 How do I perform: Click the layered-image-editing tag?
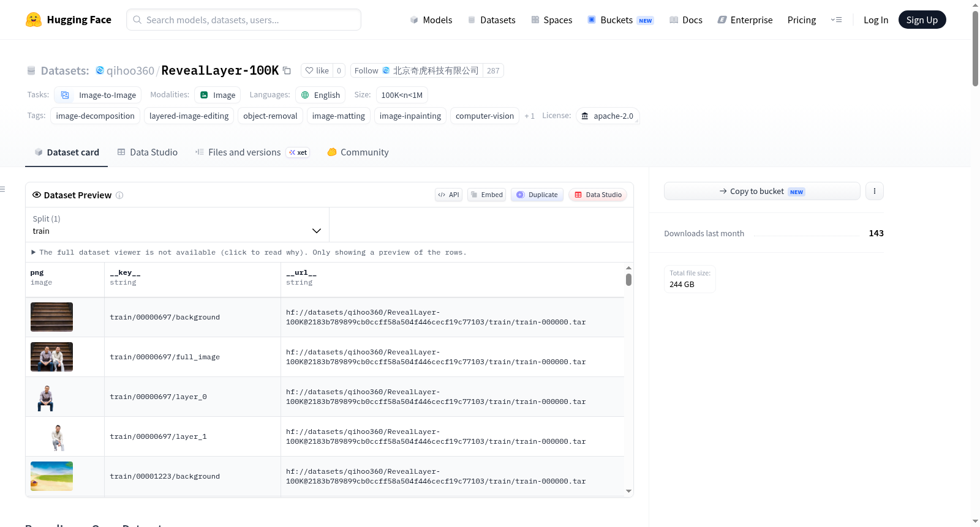coord(189,116)
